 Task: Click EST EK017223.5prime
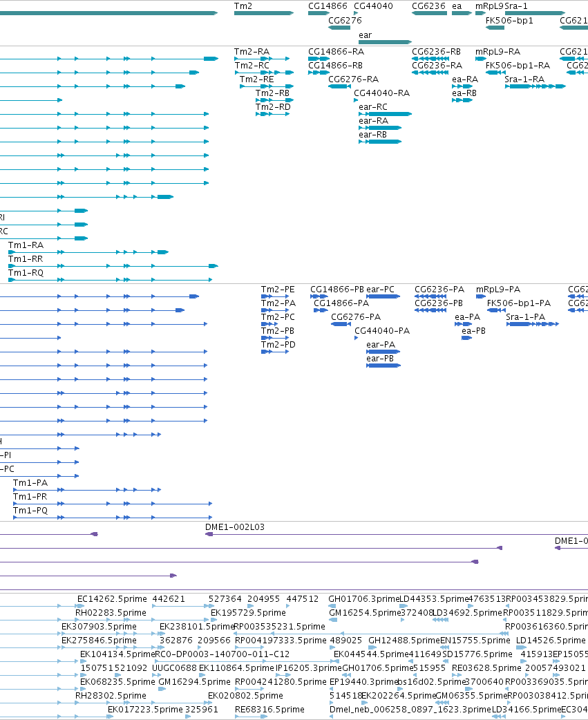point(145,710)
